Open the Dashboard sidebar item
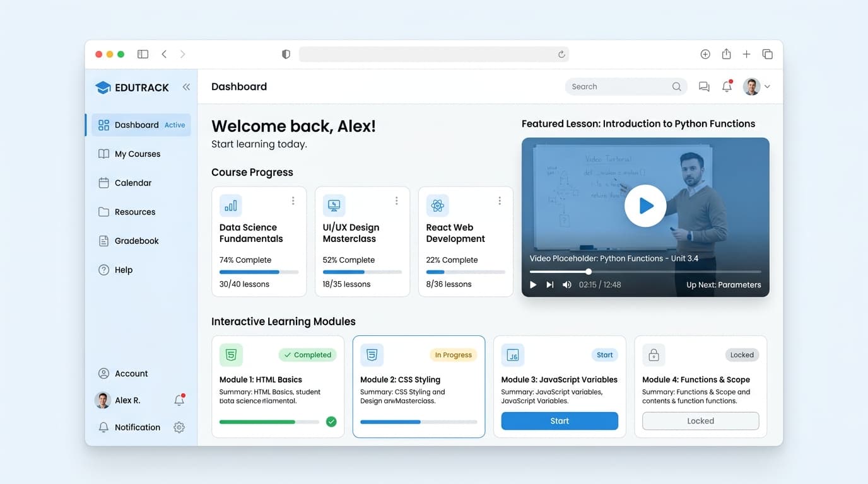This screenshot has width=868, height=484. [141, 125]
